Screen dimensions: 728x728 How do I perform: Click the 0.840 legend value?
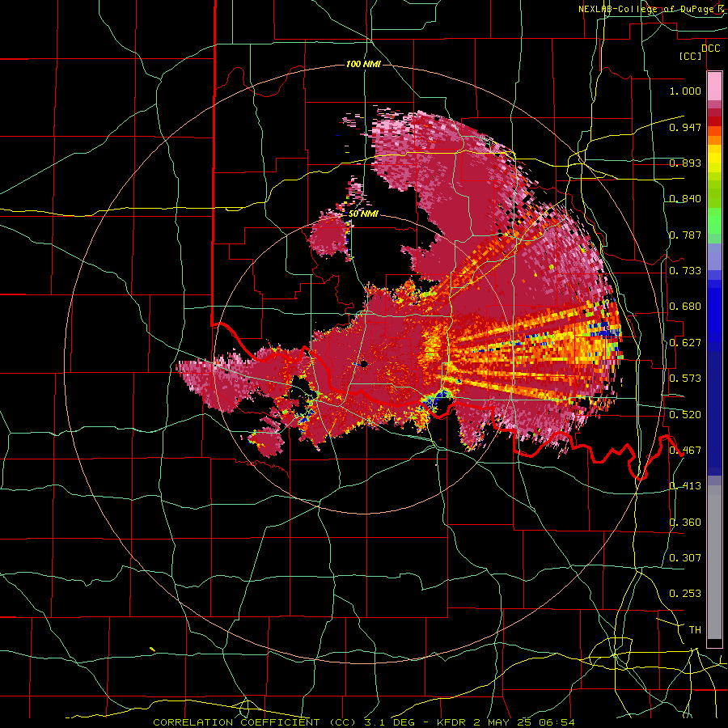685,199
